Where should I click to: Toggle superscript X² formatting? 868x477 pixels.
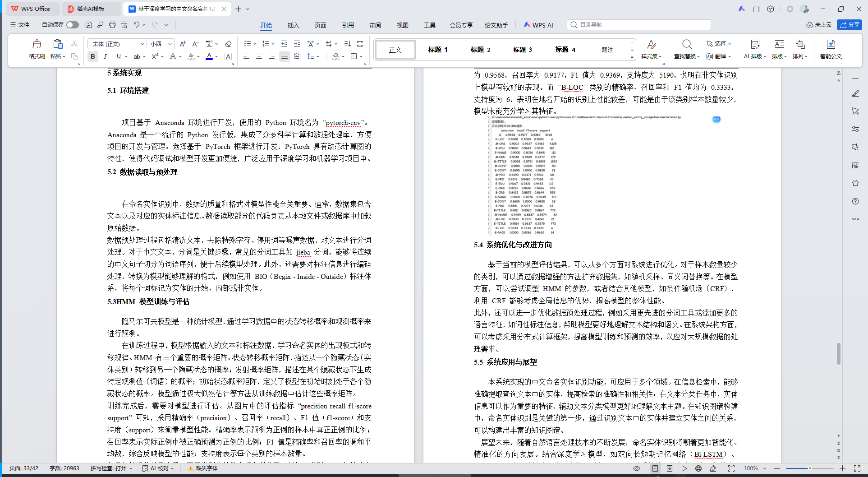click(x=155, y=56)
